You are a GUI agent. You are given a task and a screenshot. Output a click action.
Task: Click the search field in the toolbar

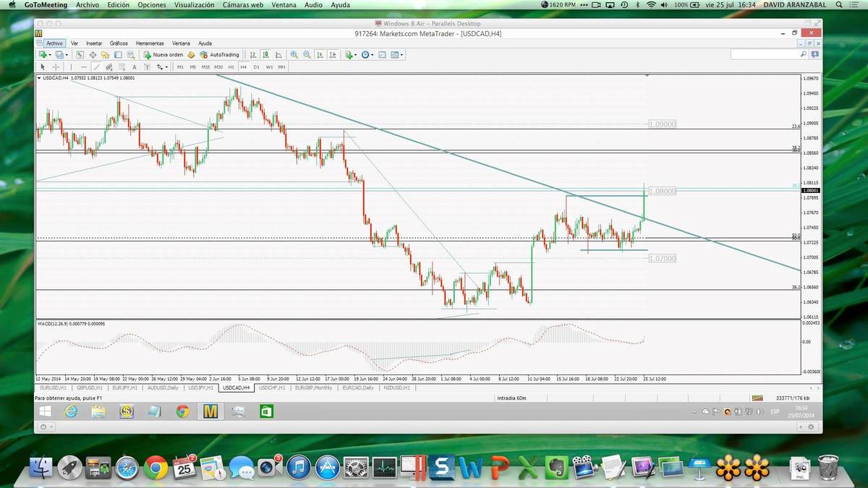pyautogui.click(x=765, y=55)
